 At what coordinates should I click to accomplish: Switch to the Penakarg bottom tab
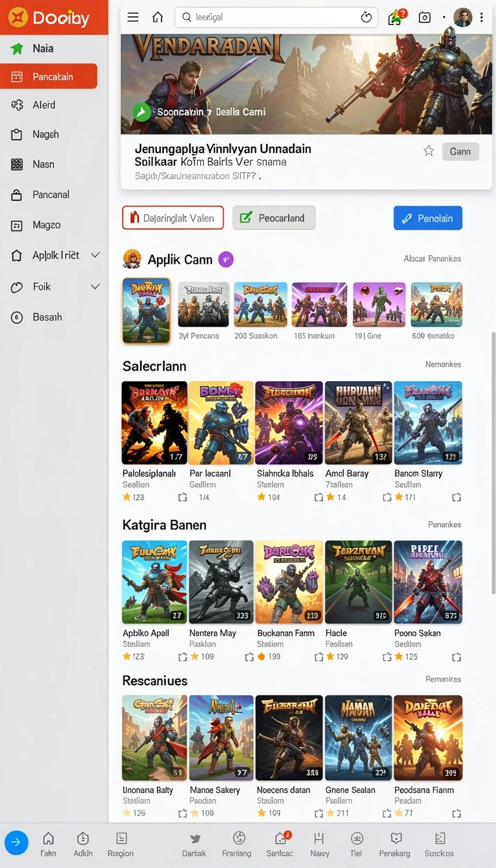coord(395,844)
